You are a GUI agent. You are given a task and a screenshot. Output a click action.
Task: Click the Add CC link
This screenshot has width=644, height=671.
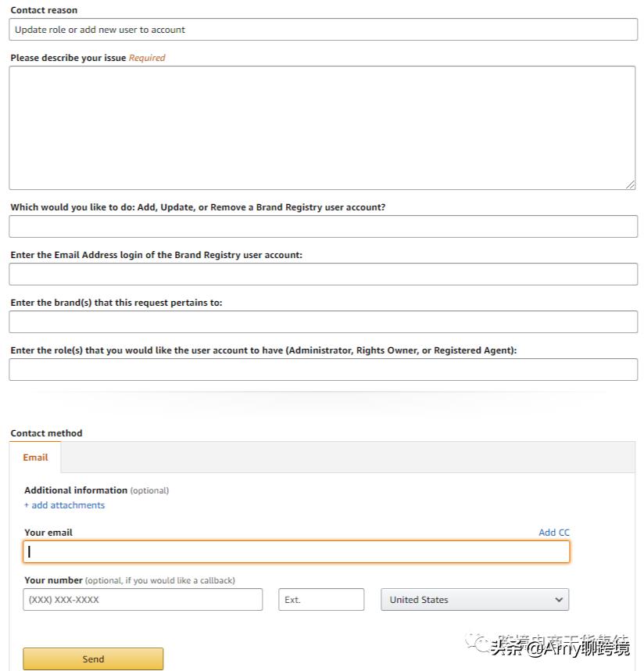pyautogui.click(x=554, y=532)
